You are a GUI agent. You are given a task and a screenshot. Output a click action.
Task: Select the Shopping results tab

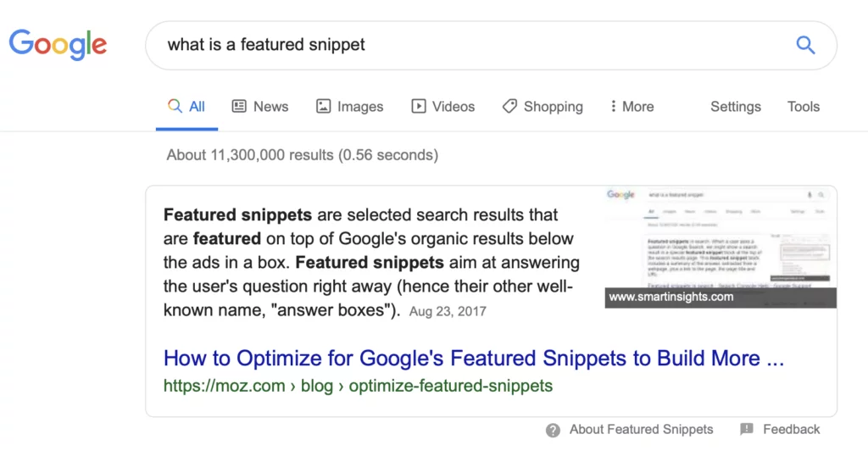pos(553,107)
